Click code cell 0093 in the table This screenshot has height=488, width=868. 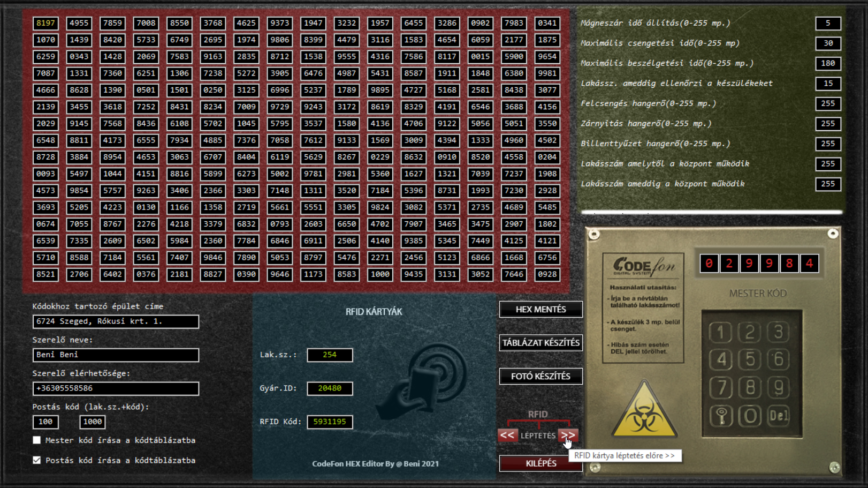45,174
